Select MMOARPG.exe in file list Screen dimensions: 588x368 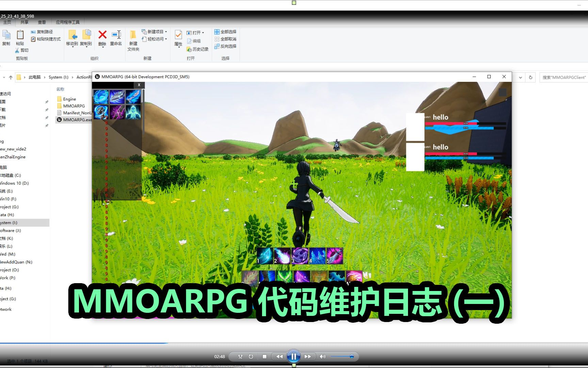tap(75, 120)
